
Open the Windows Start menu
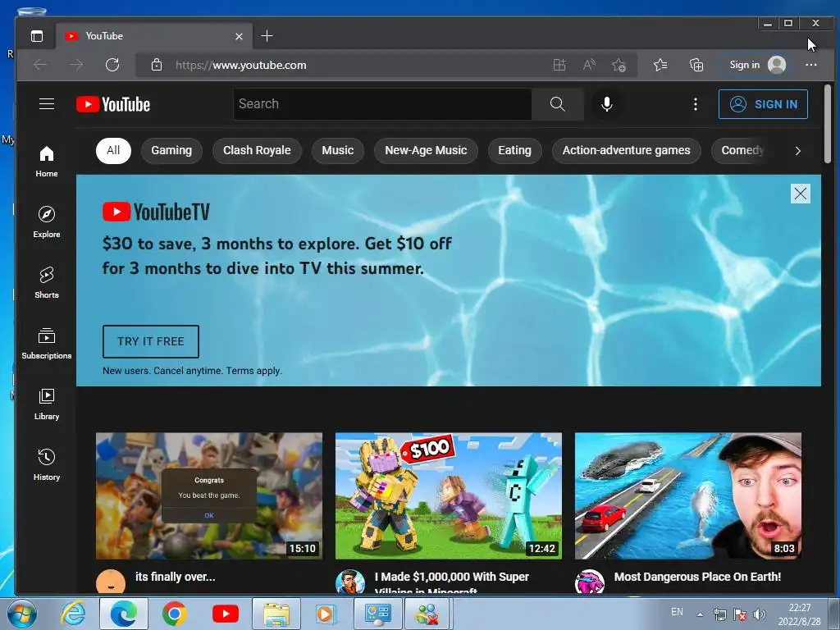click(x=22, y=614)
